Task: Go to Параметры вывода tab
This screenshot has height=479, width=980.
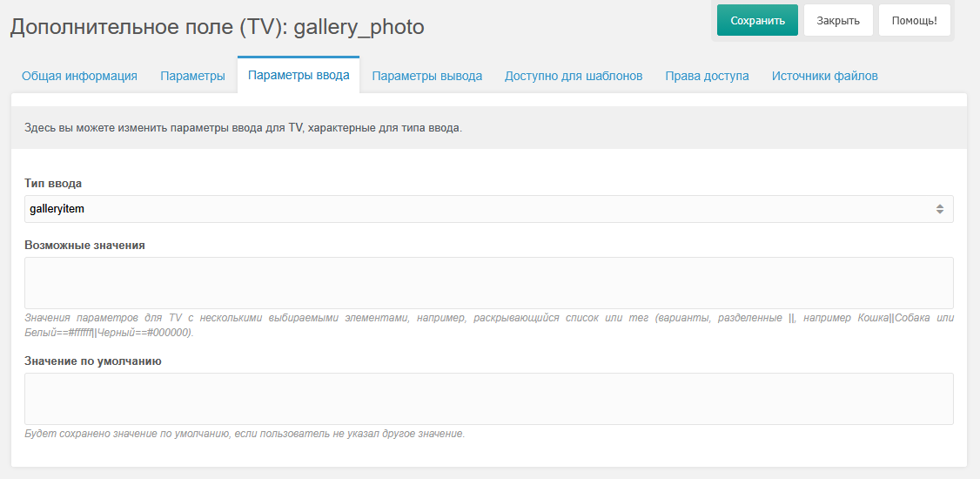Action: (426, 77)
